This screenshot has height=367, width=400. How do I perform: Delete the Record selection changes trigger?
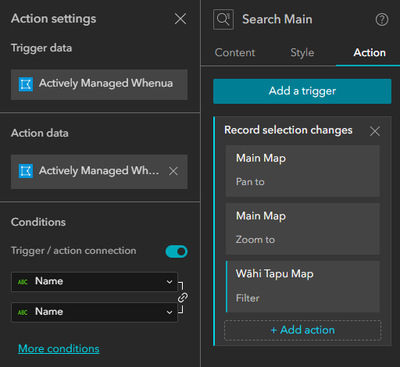pyautogui.click(x=375, y=131)
